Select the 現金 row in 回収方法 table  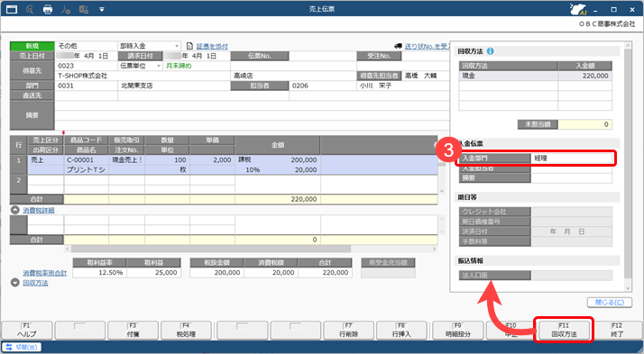pos(535,76)
